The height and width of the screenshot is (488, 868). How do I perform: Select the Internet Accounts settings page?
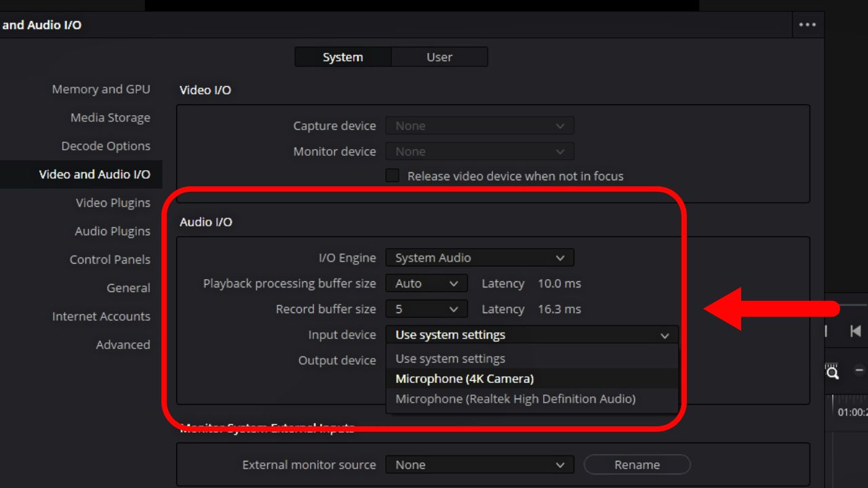tap(101, 316)
